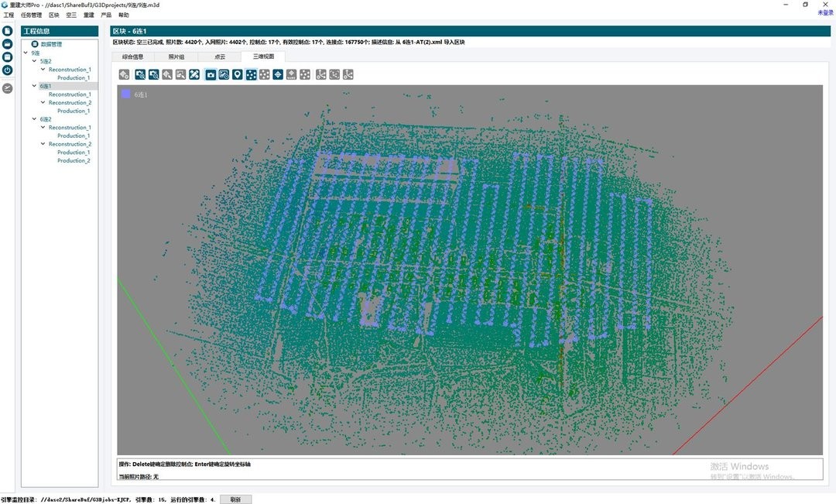Select Production_2 in the project tree
Screen dimensions: 836x504
click(x=74, y=161)
